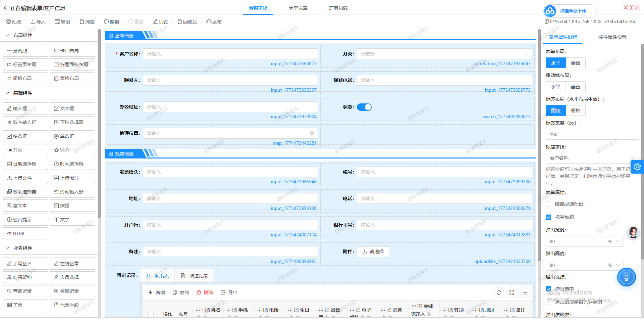Switch to the 表单设置 tab
This screenshot has height=320, width=644.
298,8
